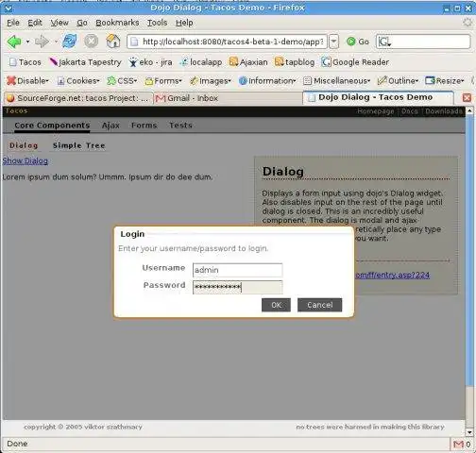
Task: Open the Go menu
Action: (82, 23)
